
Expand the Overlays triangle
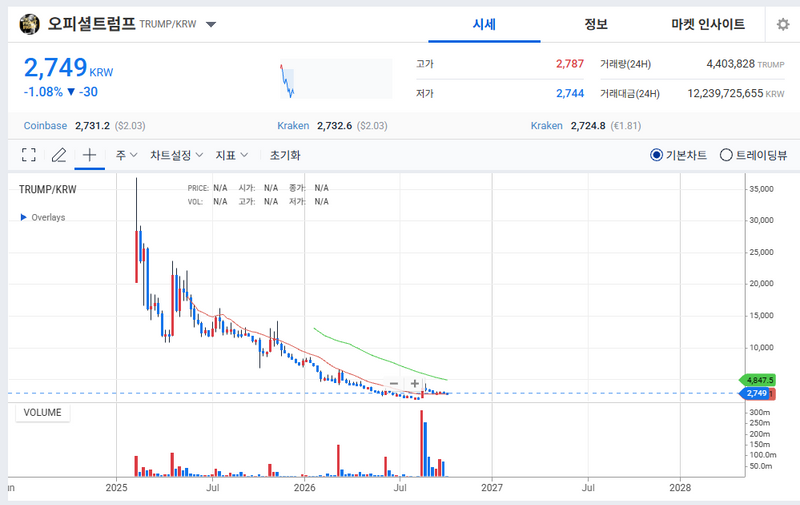pos(23,217)
